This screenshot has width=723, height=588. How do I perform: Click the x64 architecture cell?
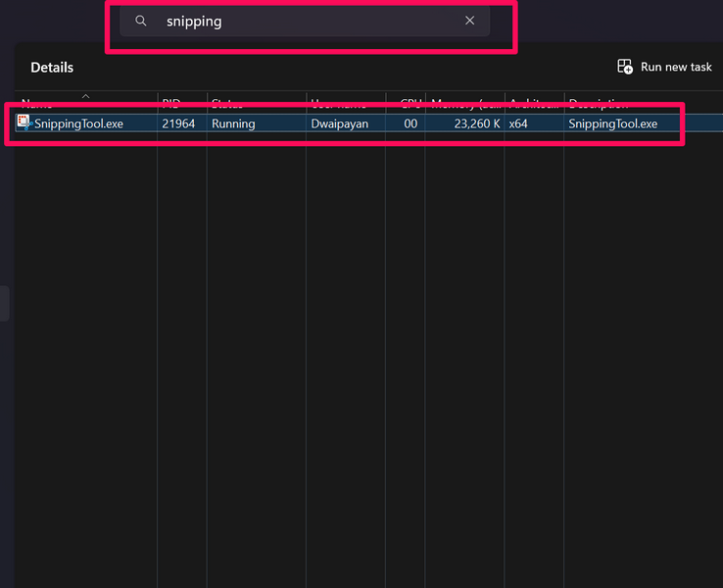pos(518,123)
